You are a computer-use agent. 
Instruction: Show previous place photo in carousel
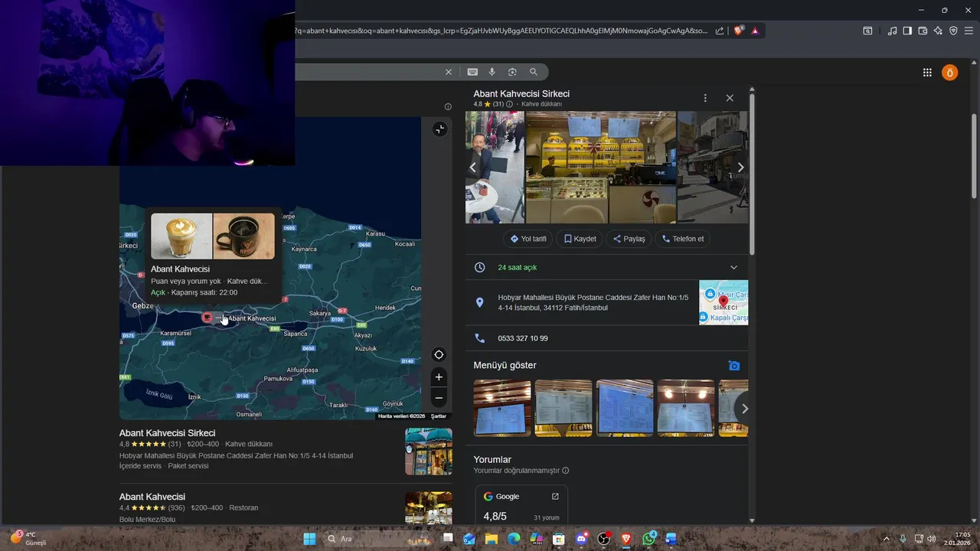[x=473, y=168]
